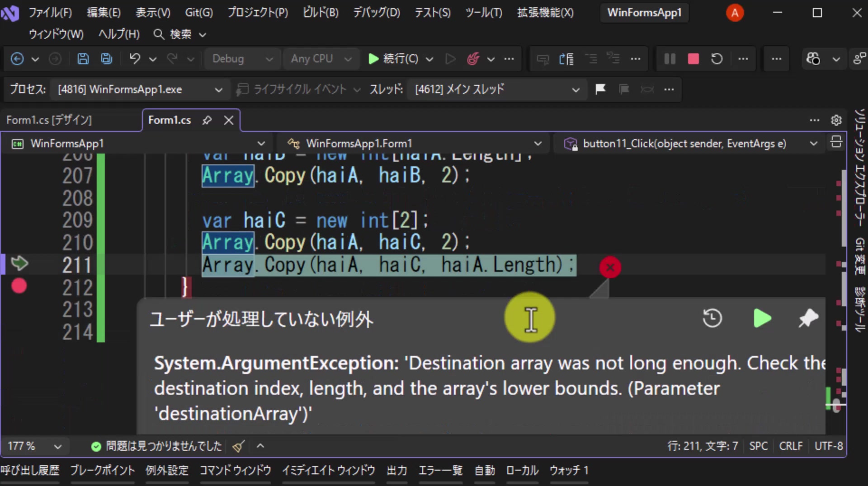Click the CRLF line ending indicator
Screen dimensions: 868x486
tap(791, 446)
